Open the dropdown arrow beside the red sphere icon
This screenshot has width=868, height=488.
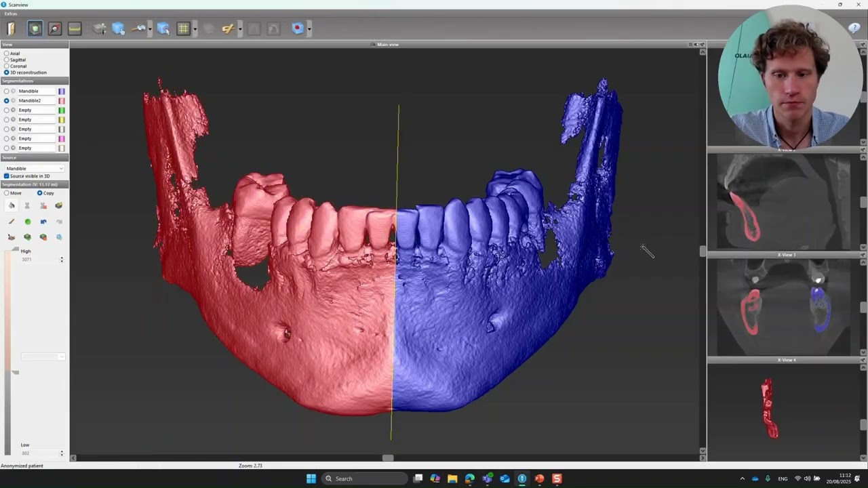click(x=309, y=28)
